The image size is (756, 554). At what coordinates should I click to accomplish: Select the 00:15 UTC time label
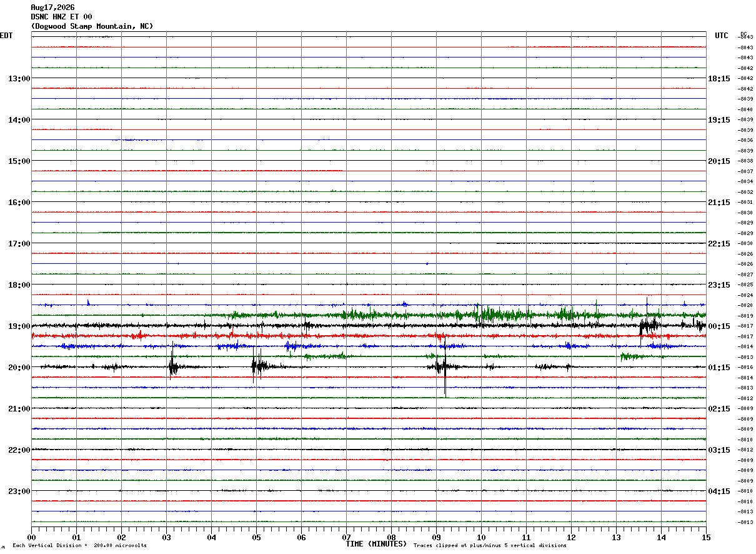pyautogui.click(x=719, y=326)
